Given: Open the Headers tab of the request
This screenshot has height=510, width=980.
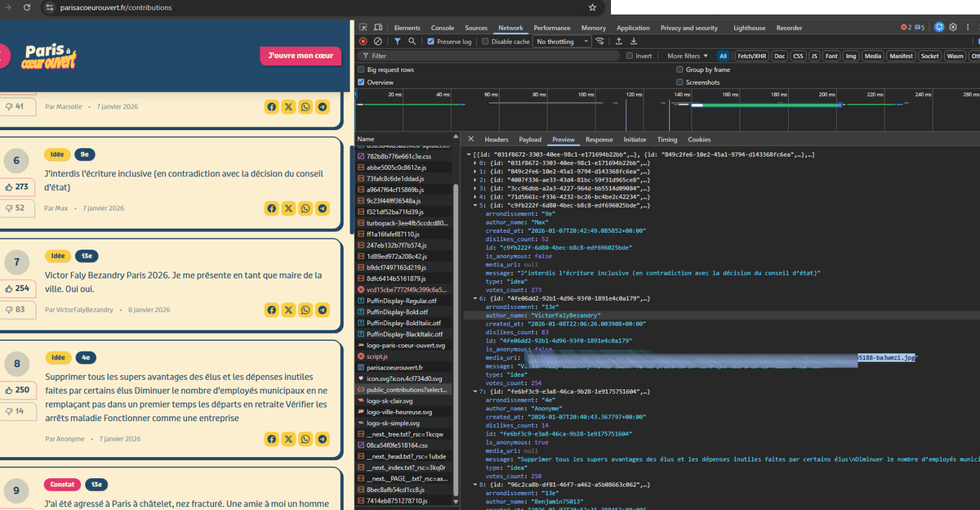Looking at the screenshot, I should (496, 140).
